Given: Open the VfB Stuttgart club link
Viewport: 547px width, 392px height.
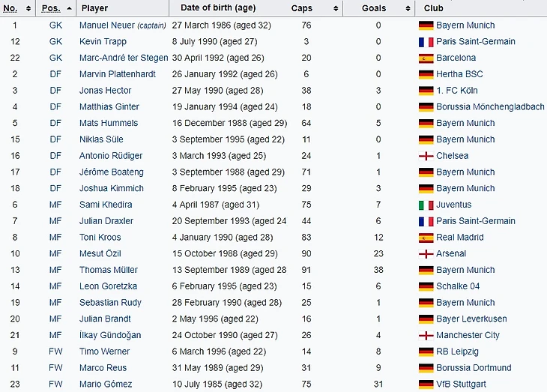Looking at the screenshot, I should (461, 384).
